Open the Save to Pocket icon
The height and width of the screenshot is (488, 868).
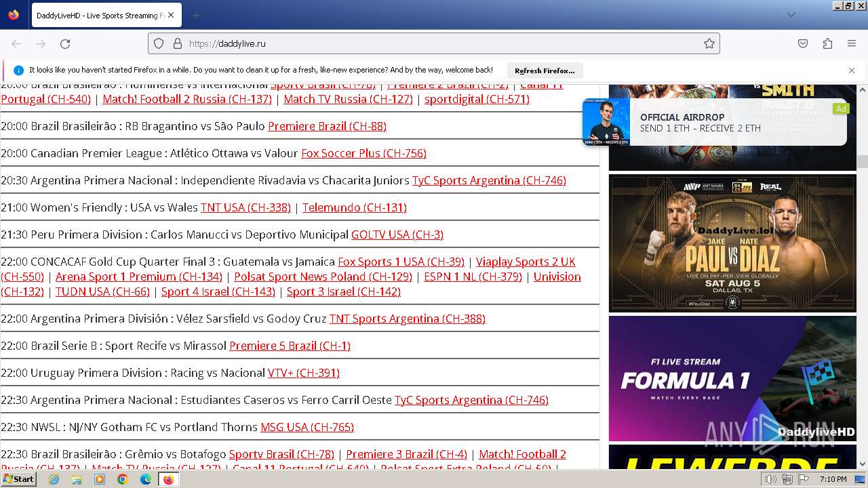803,43
